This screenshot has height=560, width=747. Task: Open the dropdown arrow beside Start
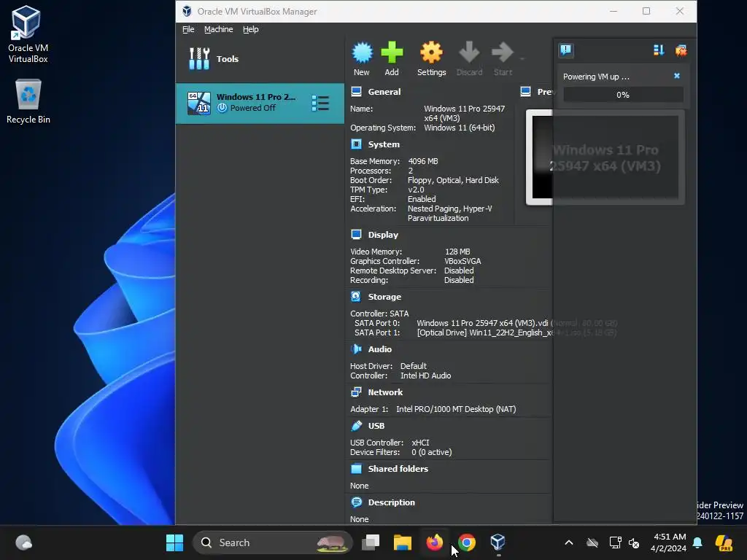(522, 59)
